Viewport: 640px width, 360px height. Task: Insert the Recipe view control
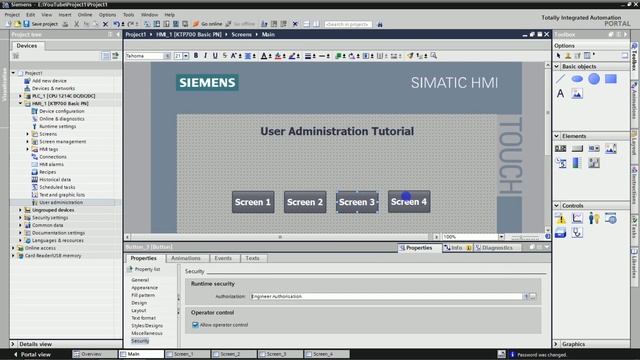[x=560, y=233]
